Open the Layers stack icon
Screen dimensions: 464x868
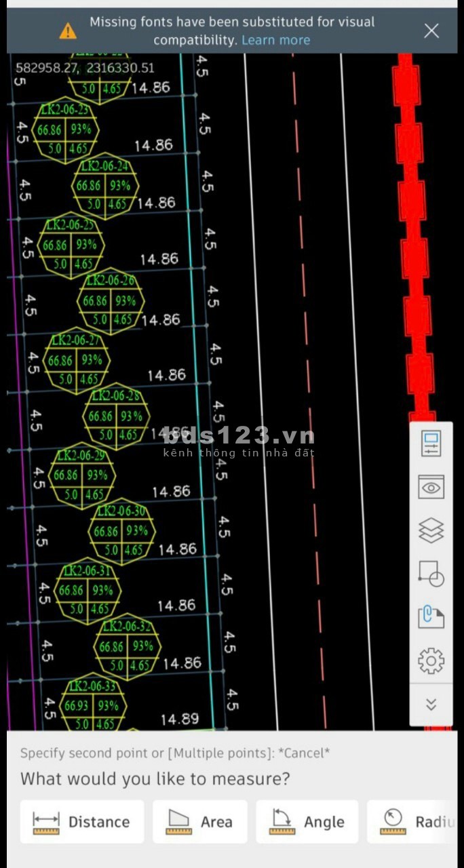431,530
